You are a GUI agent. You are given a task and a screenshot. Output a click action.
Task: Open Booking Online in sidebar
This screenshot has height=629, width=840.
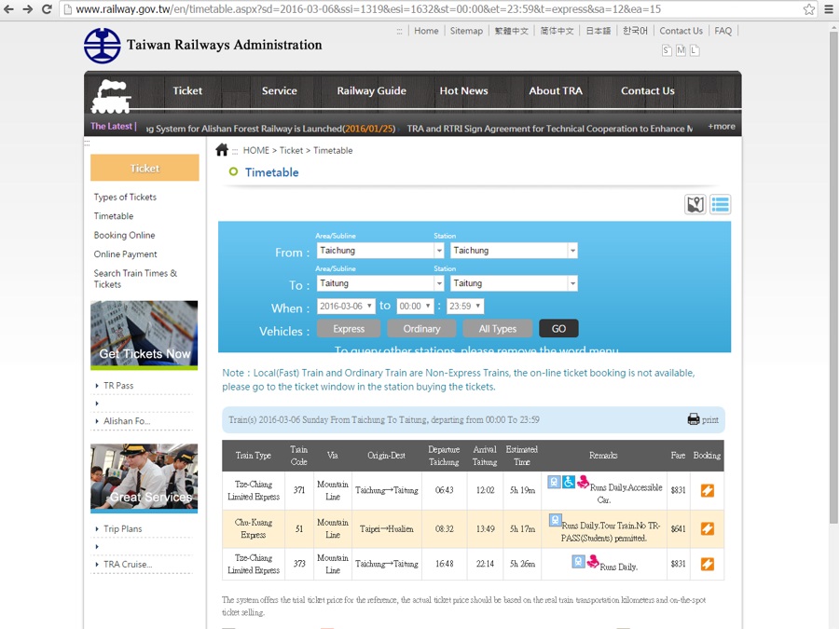click(x=124, y=235)
